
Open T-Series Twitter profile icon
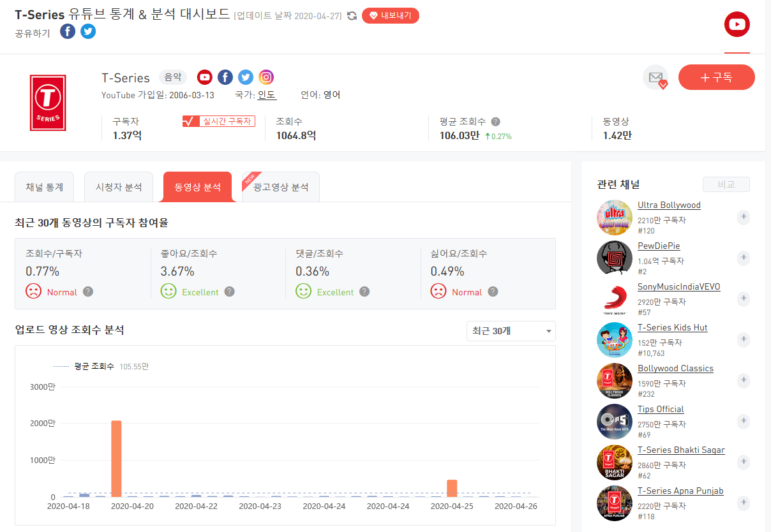[246, 77]
